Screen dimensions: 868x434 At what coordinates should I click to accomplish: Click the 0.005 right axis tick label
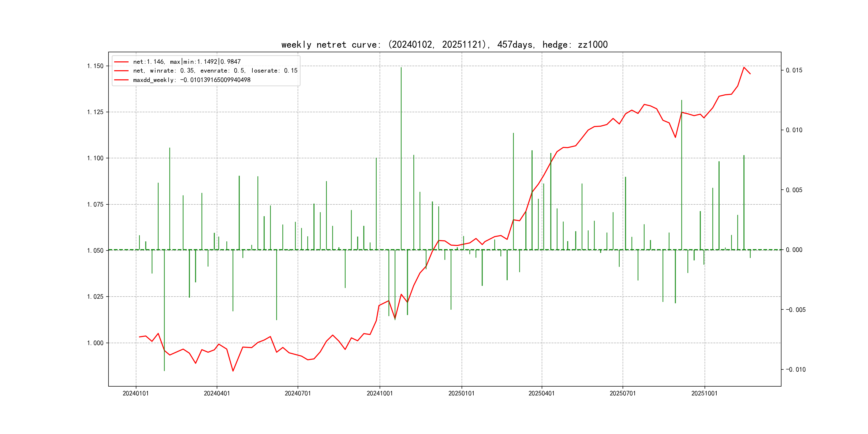coord(794,190)
